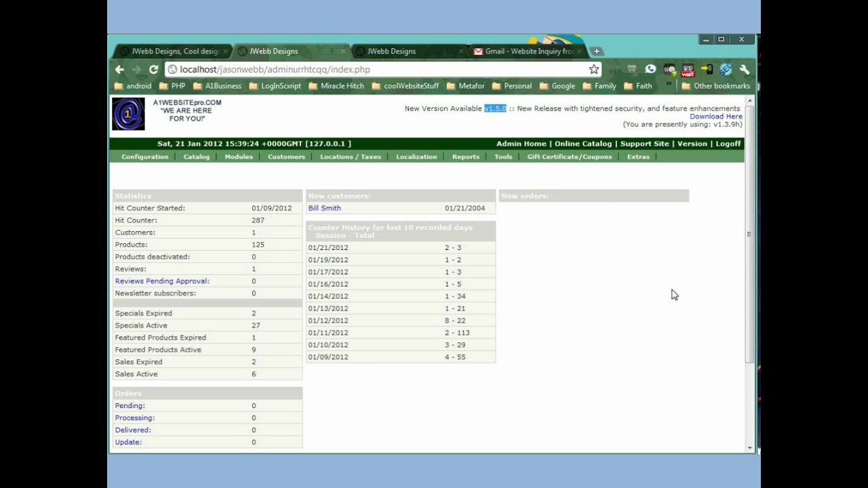Click the Version link
The width and height of the screenshot is (868, 488).
tap(692, 144)
